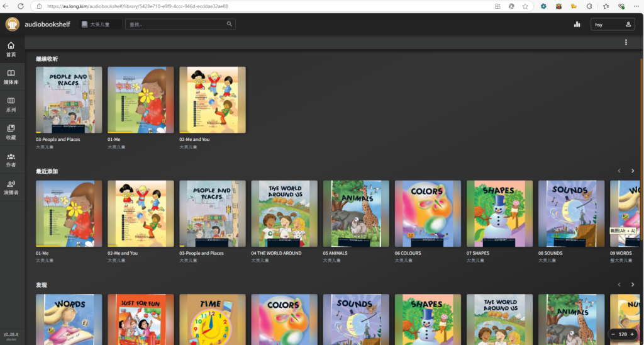Click 05 ANIMALS title text
This screenshot has width=644, height=345.
335,253
